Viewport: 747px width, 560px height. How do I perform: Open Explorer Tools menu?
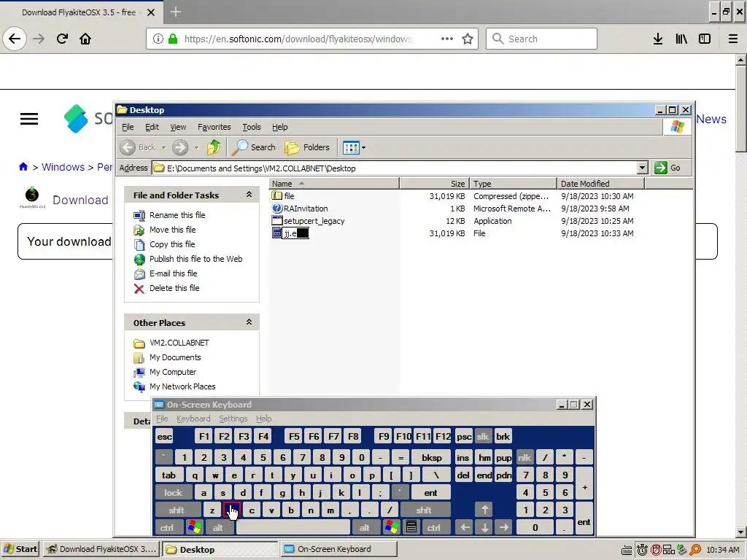[252, 127]
